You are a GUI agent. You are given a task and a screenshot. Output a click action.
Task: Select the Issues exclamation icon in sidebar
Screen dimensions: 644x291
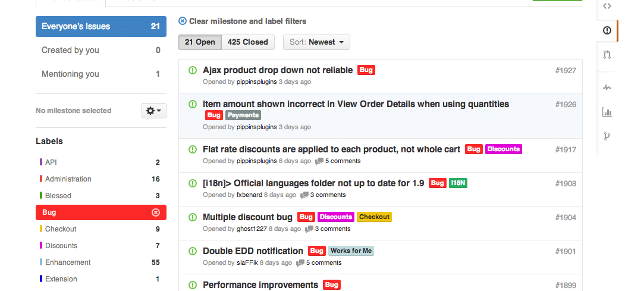(607, 30)
